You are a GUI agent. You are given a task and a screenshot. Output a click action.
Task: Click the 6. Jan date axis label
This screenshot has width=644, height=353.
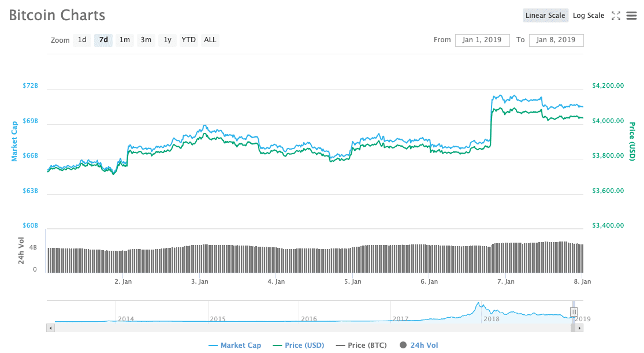[429, 281]
